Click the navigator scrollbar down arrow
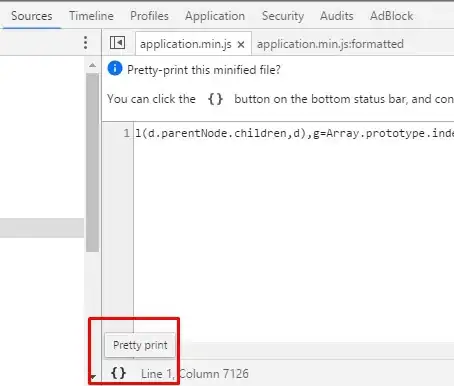454x386 pixels. 93,377
